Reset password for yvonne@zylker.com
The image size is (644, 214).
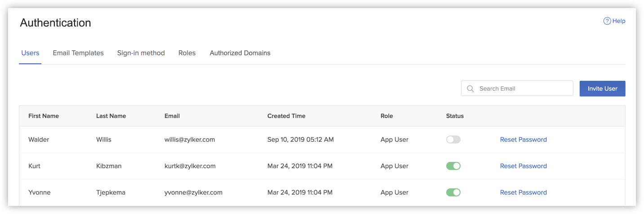pyautogui.click(x=524, y=192)
